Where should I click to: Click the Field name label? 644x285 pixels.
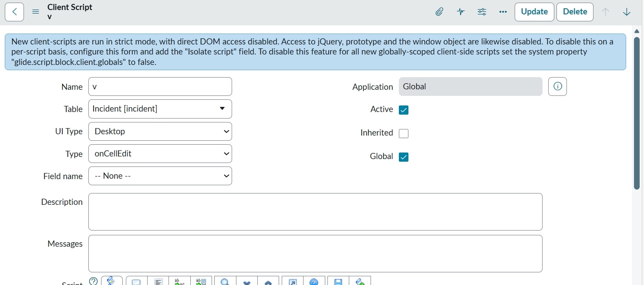tap(63, 176)
